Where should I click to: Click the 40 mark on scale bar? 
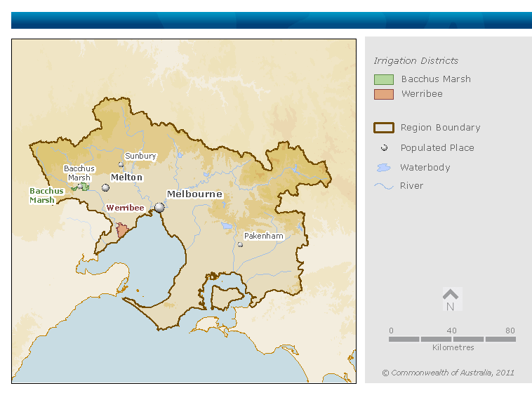451,331
